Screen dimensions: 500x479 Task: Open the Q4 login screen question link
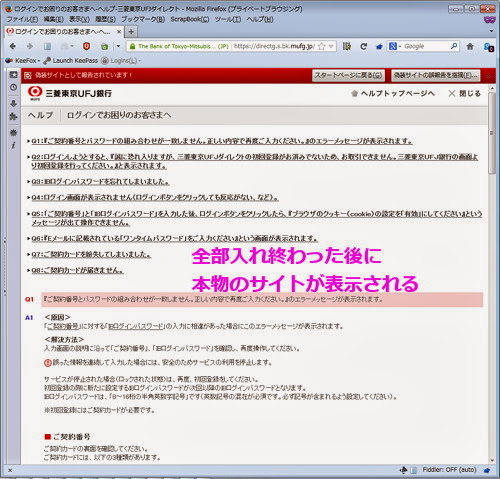point(155,197)
